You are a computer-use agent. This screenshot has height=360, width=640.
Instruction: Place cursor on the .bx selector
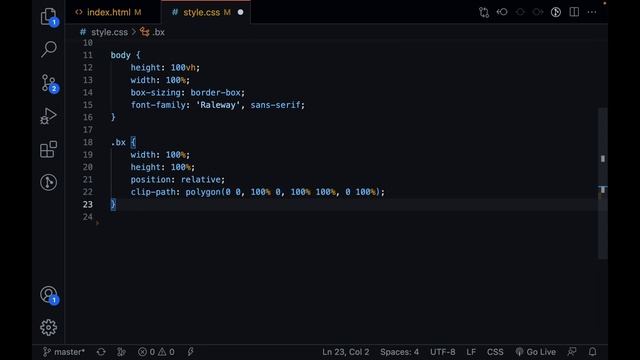tap(118, 142)
